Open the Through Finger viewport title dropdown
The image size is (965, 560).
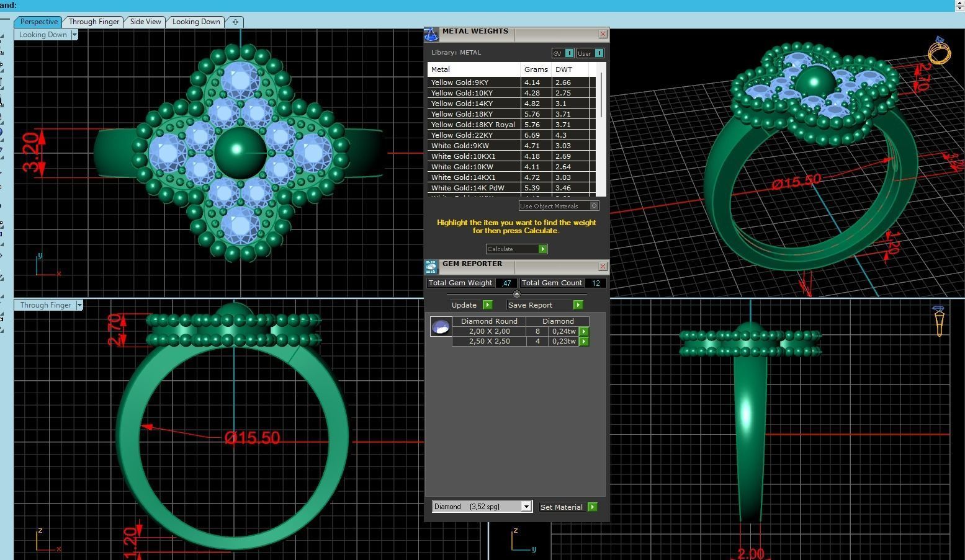(x=79, y=305)
